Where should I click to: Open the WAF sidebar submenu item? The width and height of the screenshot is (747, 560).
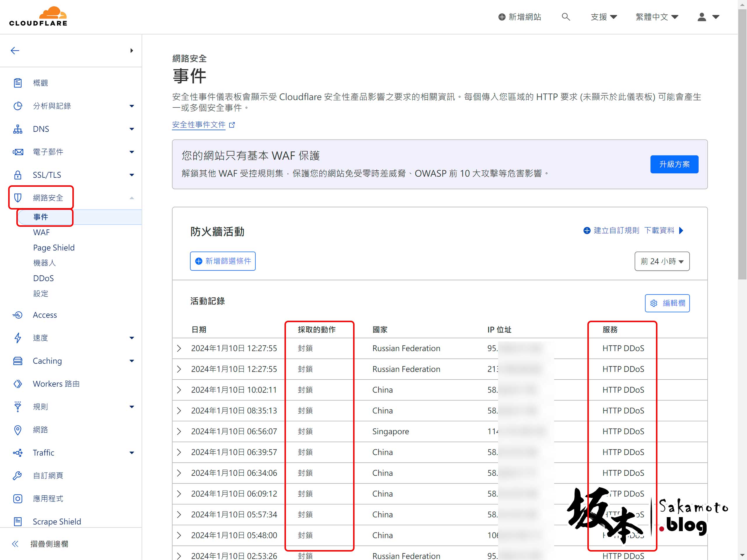pos(41,232)
